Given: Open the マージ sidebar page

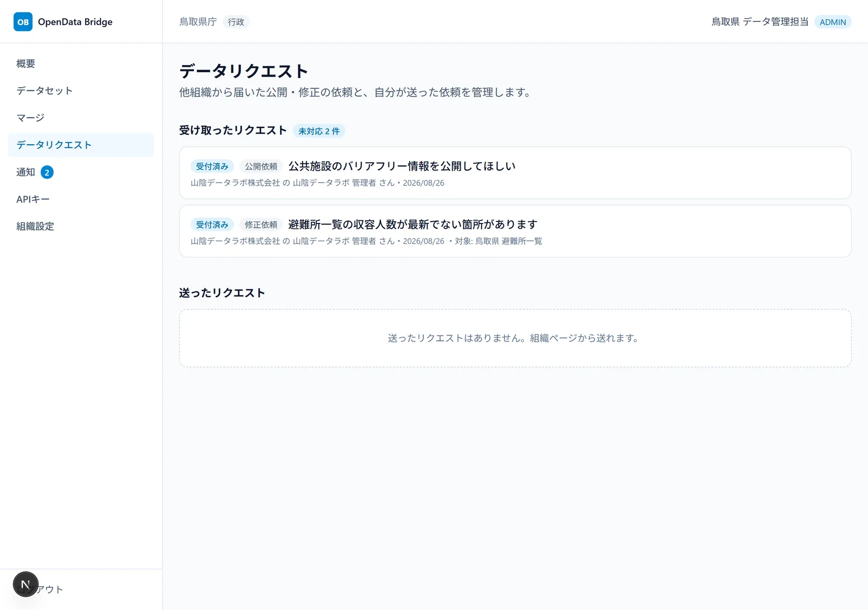Looking at the screenshot, I should pos(81,118).
